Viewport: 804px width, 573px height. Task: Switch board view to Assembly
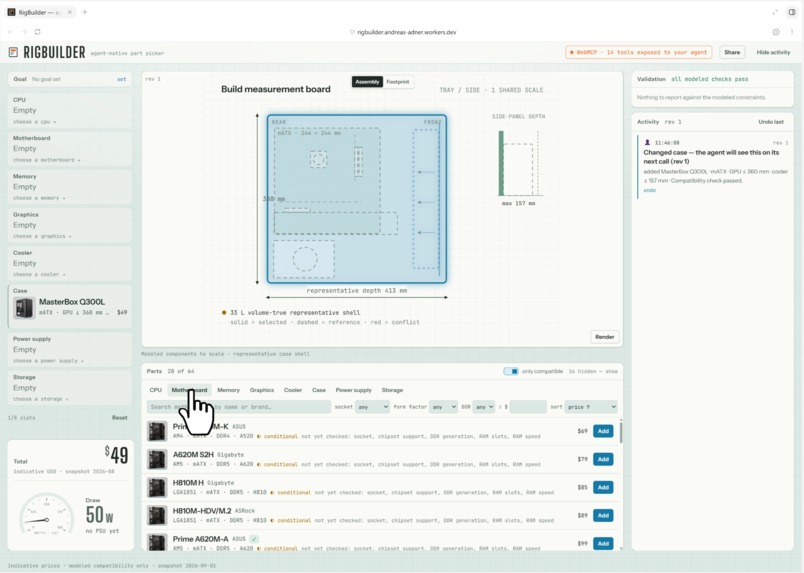tap(367, 82)
